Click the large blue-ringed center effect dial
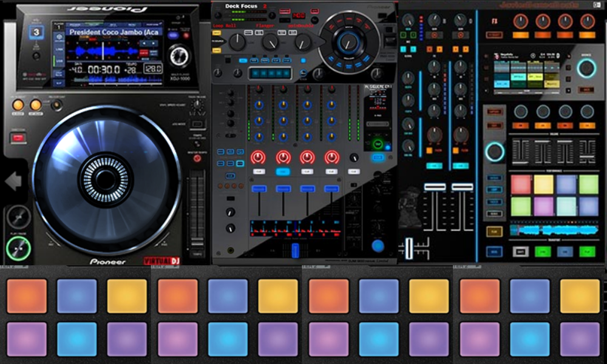Image resolution: width=607 pixels, height=364 pixels. (x=349, y=43)
